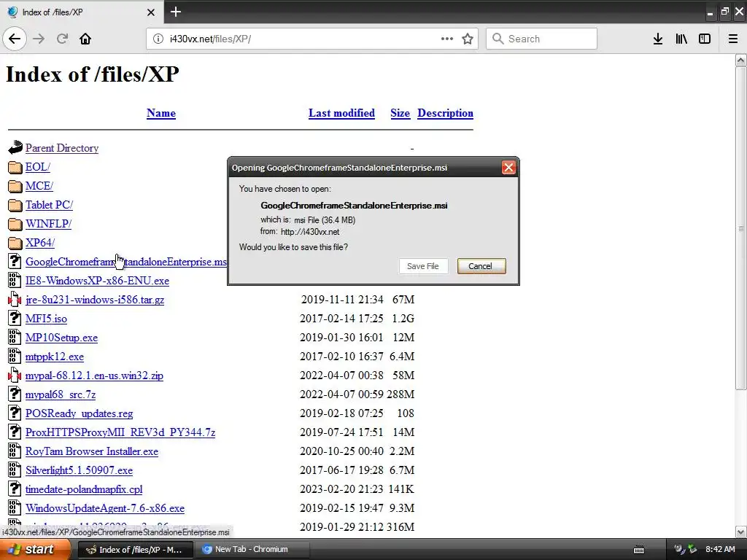Click the icon beside Silverlight5.1.50907.exe
747x560 pixels.
[x=15, y=470]
